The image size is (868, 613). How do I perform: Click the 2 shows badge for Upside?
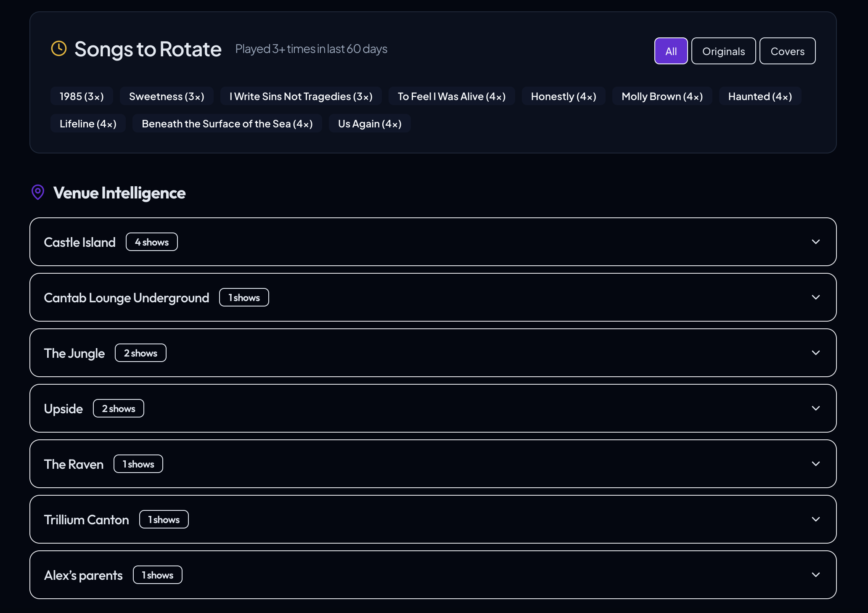click(118, 408)
